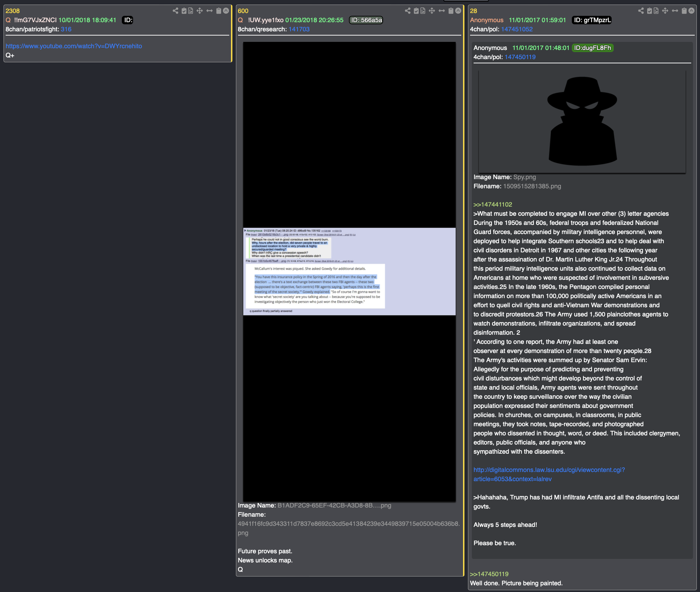Click the Q+ signature in post 2308
The image size is (700, 592).
[10, 55]
